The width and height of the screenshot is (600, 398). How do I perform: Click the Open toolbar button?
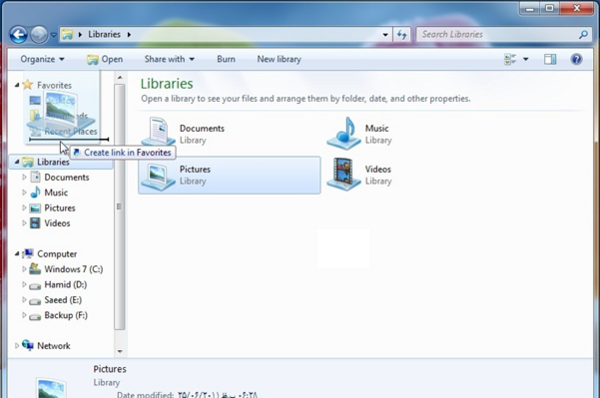(x=105, y=59)
